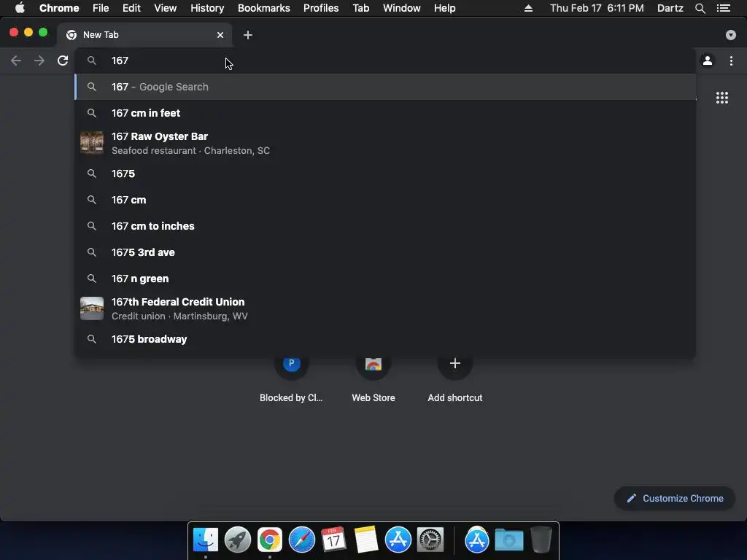The image size is (747, 560).
Task: Open the tab search dropdown arrow
Action: 731,35
